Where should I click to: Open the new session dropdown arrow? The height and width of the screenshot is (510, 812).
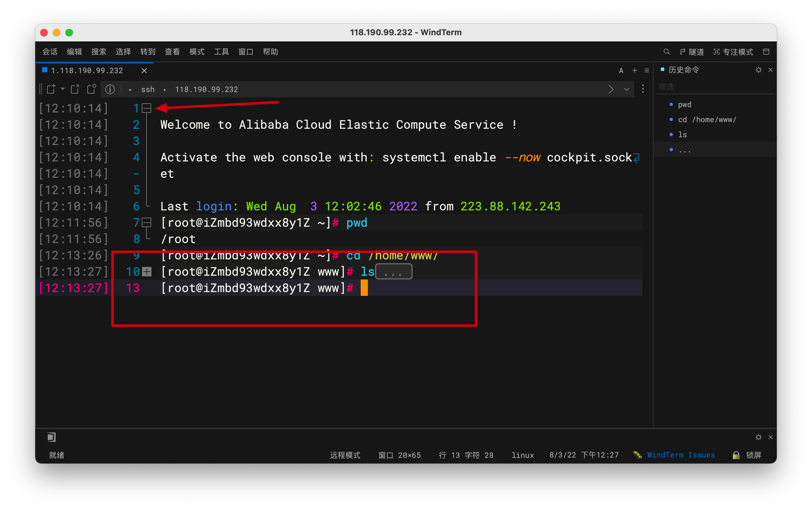click(63, 89)
